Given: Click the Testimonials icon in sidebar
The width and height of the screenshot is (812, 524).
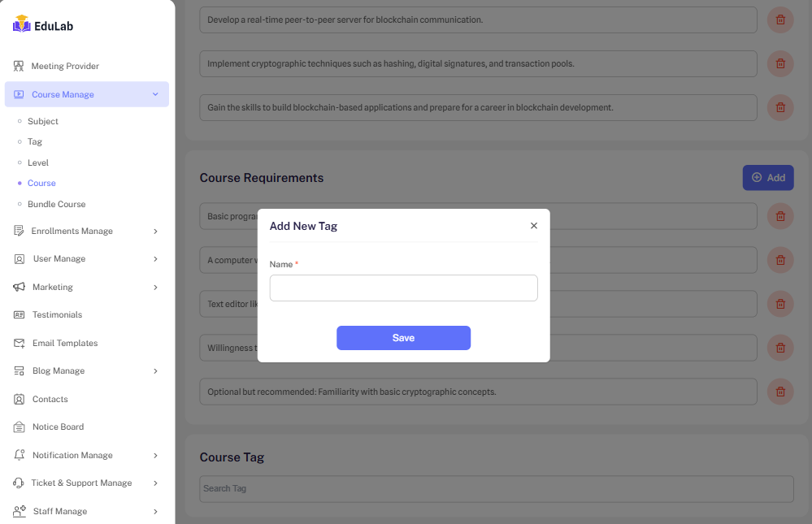Looking at the screenshot, I should (x=20, y=314).
